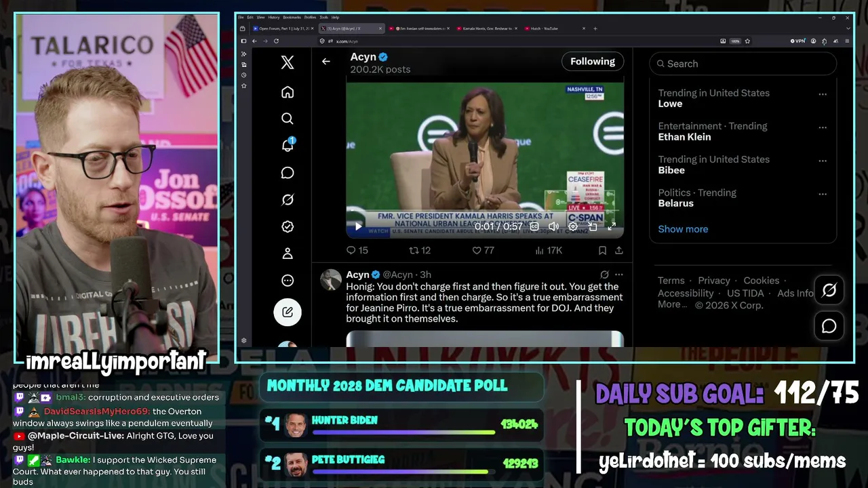This screenshot has width=868, height=488.
Task: Repost the Harris video post
Action: point(420,250)
